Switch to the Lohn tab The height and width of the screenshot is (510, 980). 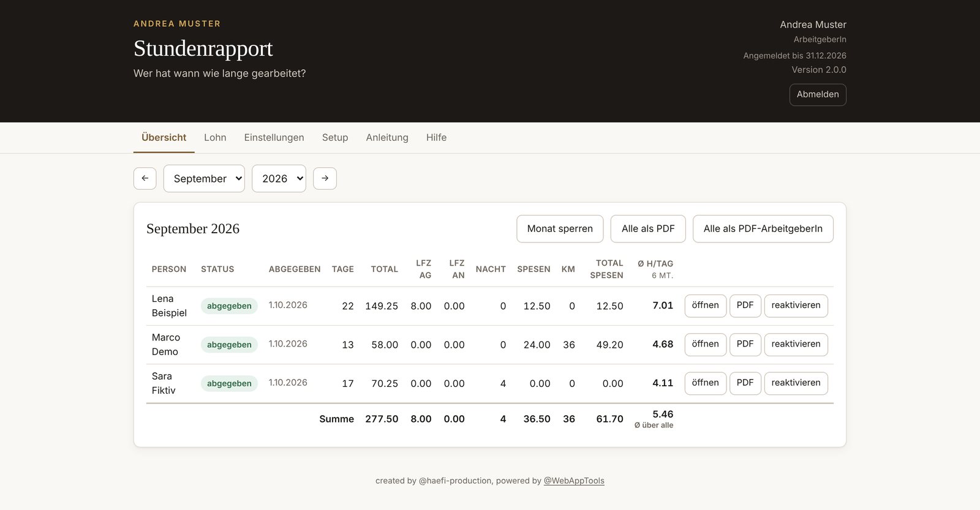215,138
